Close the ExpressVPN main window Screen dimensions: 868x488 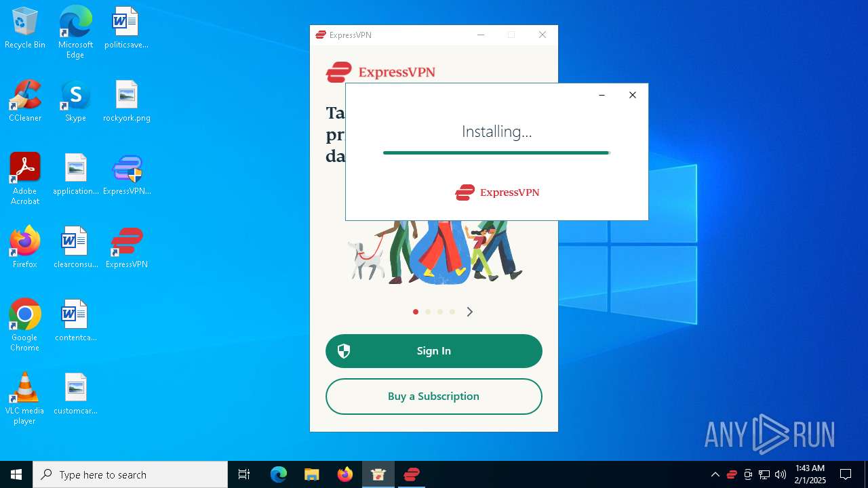tap(542, 35)
